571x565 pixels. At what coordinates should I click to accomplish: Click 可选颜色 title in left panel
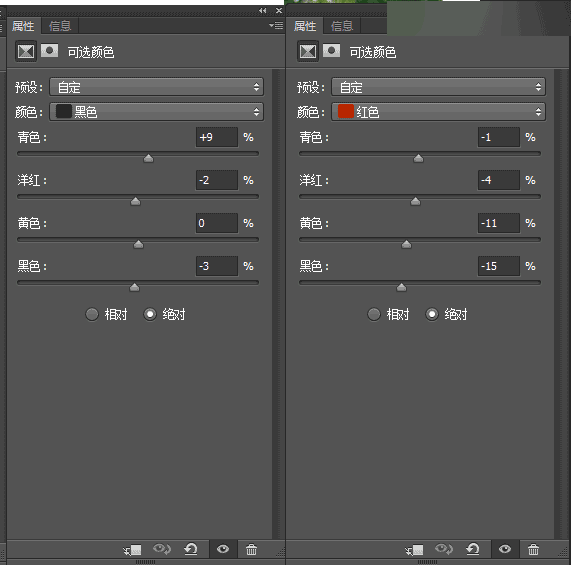pos(91,52)
